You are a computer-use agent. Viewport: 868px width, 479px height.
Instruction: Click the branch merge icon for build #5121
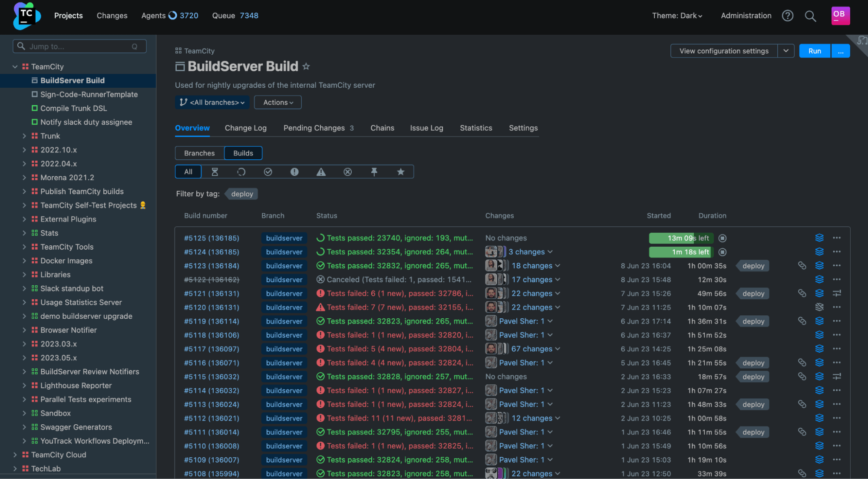tap(837, 294)
